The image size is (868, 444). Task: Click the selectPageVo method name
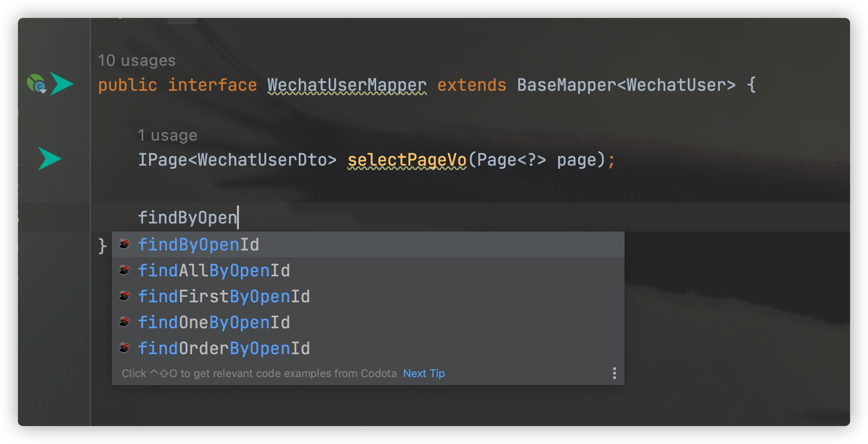click(407, 160)
